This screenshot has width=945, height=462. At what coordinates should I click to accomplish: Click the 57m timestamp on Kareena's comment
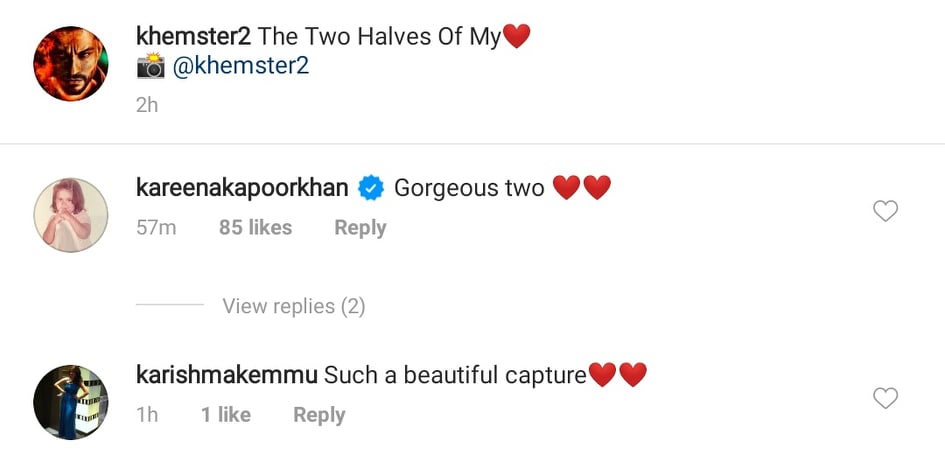pyautogui.click(x=156, y=228)
